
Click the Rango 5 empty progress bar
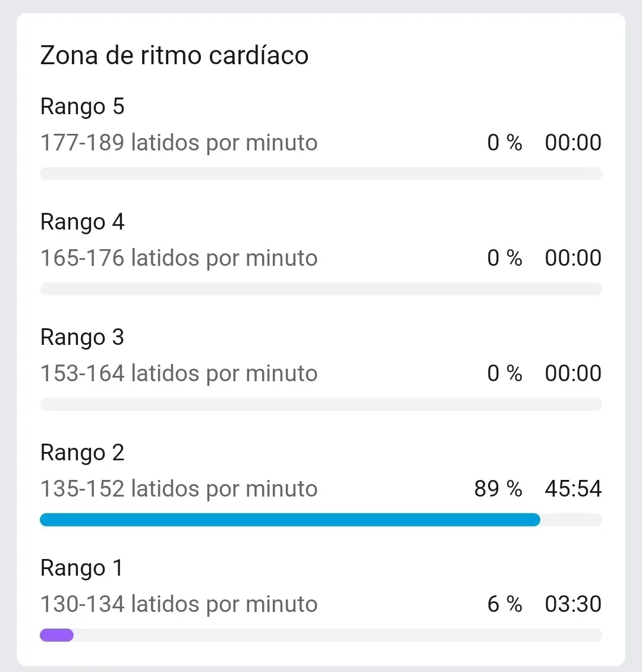tap(321, 174)
